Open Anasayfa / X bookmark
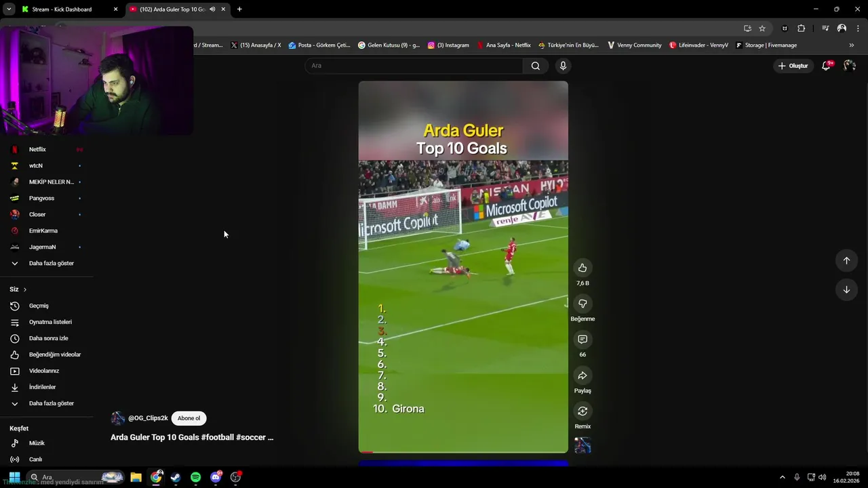The height and width of the screenshot is (488, 868). (256, 45)
